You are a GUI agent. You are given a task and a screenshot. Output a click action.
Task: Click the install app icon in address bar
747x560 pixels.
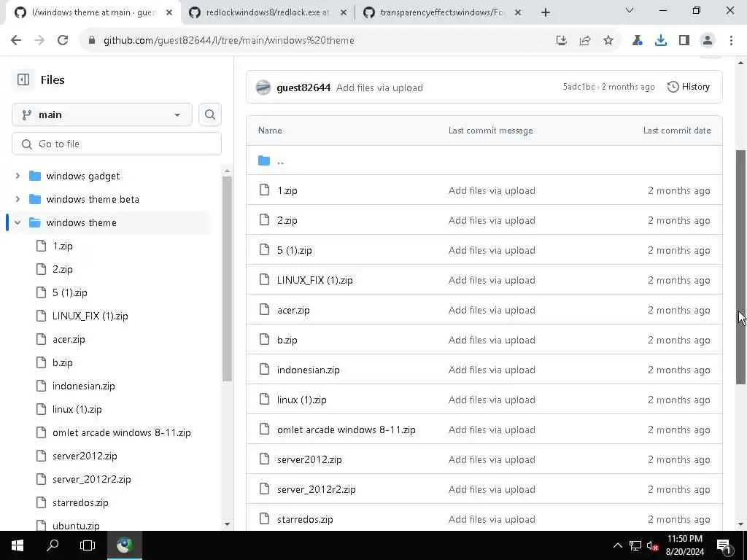tap(562, 41)
